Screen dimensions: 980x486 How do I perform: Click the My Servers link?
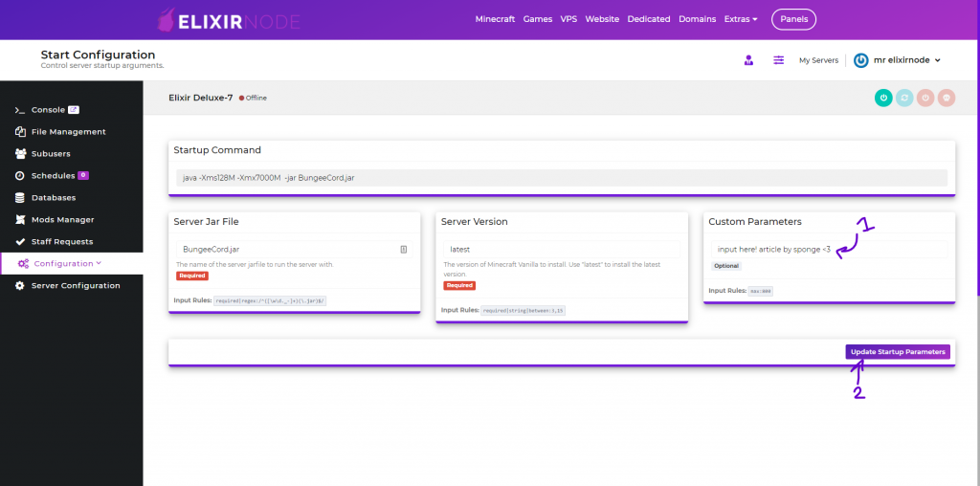point(819,60)
